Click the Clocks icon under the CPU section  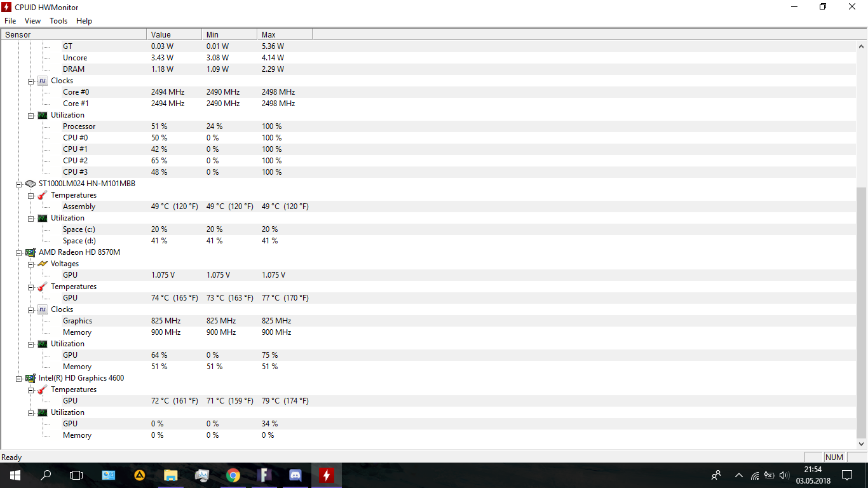coord(43,81)
